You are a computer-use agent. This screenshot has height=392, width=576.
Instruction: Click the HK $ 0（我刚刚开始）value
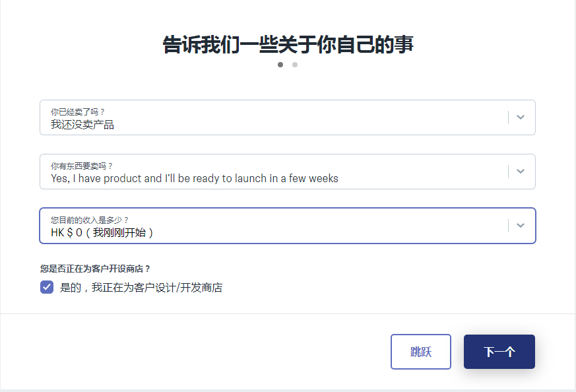pos(102,232)
